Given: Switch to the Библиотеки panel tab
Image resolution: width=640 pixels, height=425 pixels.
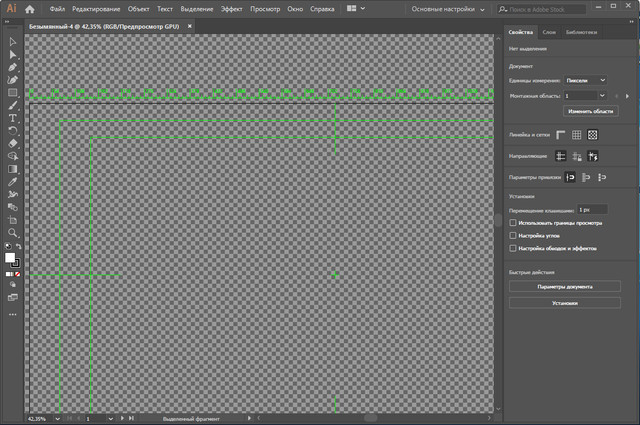Looking at the screenshot, I should (x=581, y=32).
